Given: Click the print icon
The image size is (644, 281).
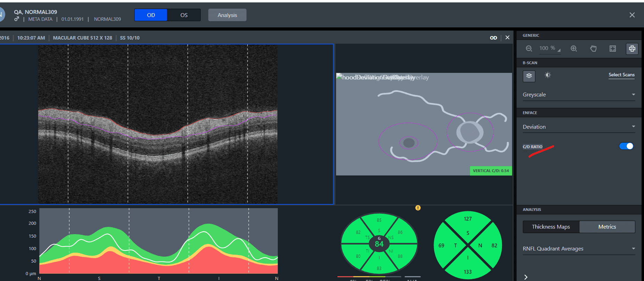Looking at the screenshot, I should click(632, 49).
